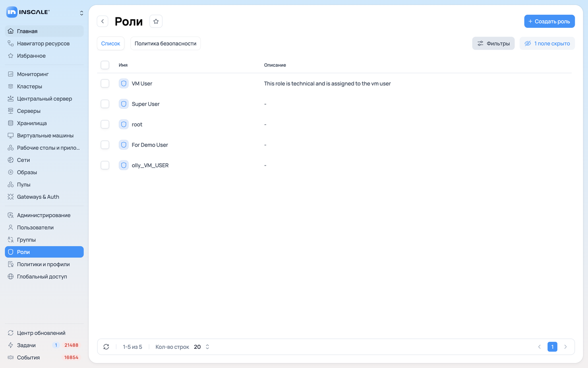Switch to Политика безопасности tab
588x368 pixels.
165,43
